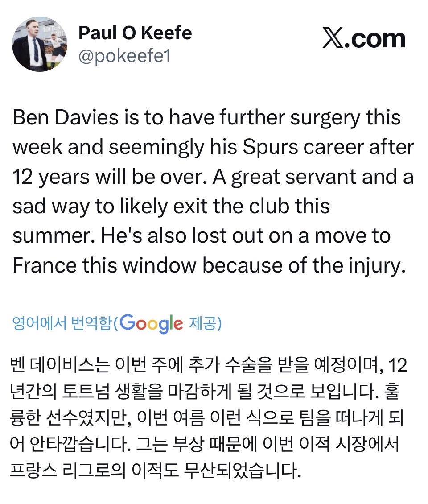Image resolution: width=428 pixels, height=504 pixels.
Task: Click the "제공)" text after Google logo
Action: 206,324
